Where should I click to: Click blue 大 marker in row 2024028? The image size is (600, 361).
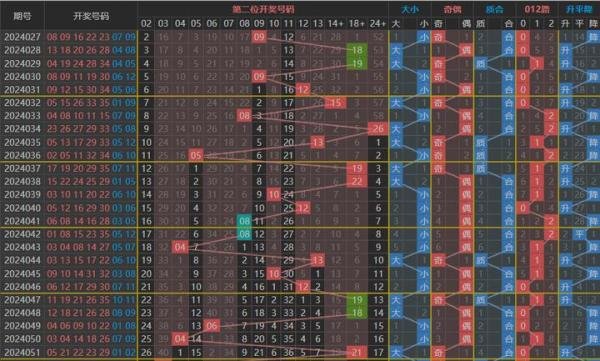[396, 50]
